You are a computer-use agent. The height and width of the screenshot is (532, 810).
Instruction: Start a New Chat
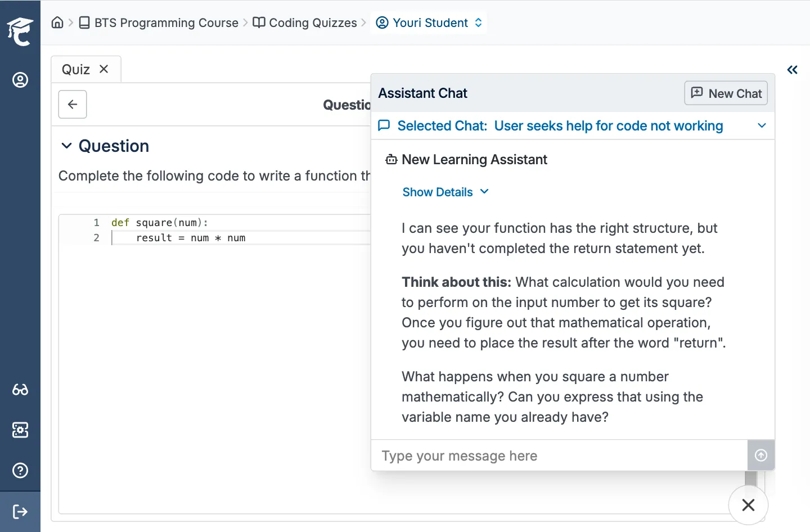[x=726, y=93]
